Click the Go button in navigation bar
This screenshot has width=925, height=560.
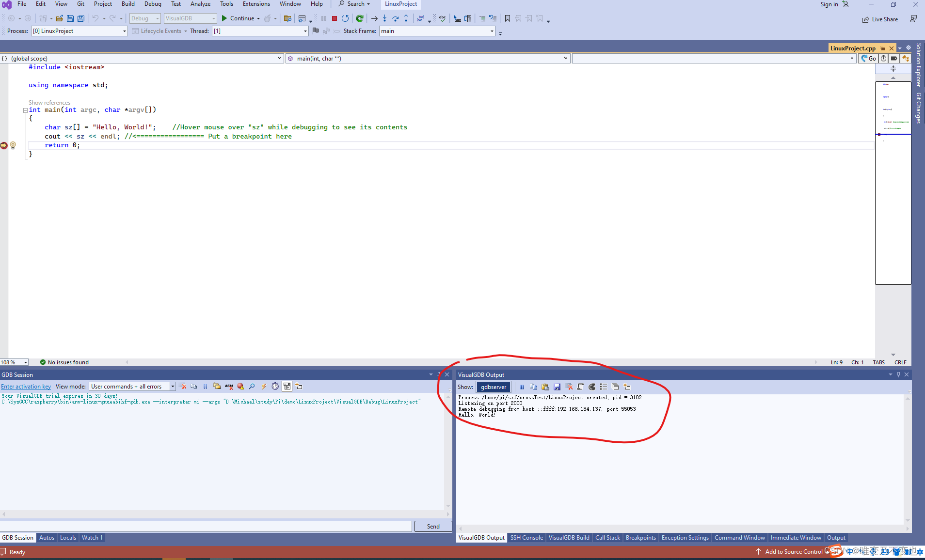(868, 59)
